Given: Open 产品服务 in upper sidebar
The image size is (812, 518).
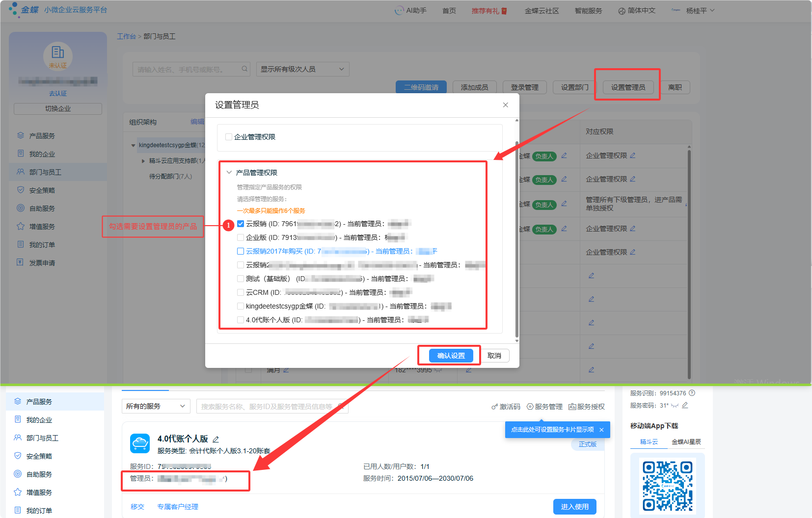Looking at the screenshot, I should coord(42,136).
